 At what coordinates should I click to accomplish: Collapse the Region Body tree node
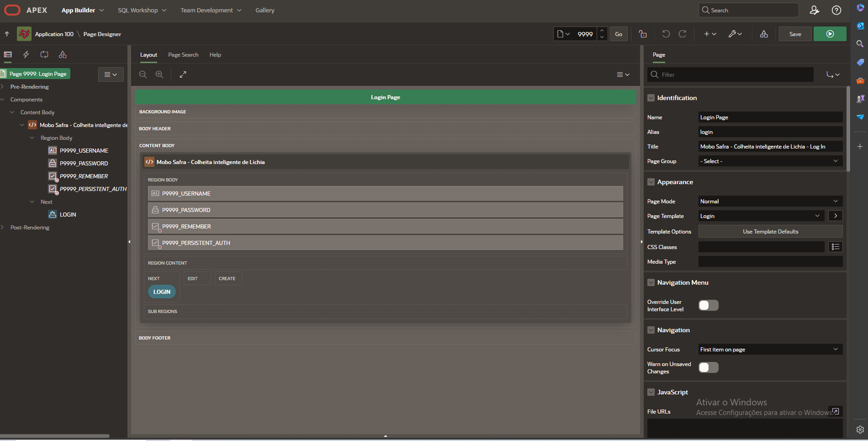[x=32, y=138]
